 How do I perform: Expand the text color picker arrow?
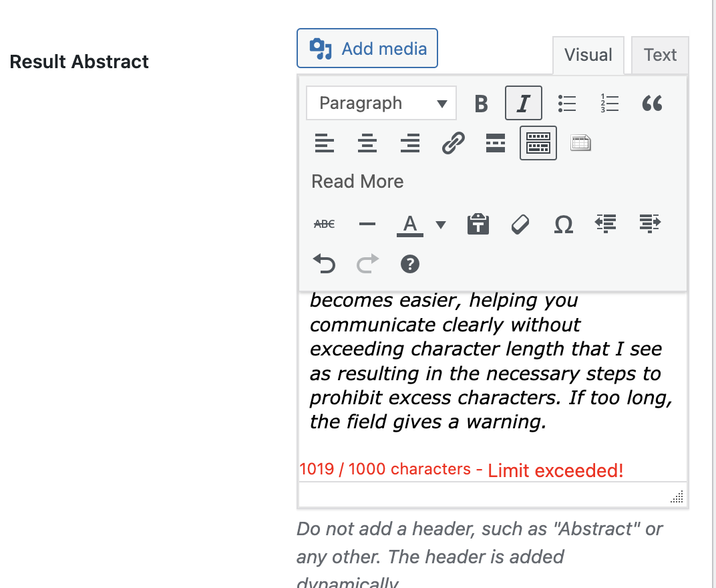(441, 225)
